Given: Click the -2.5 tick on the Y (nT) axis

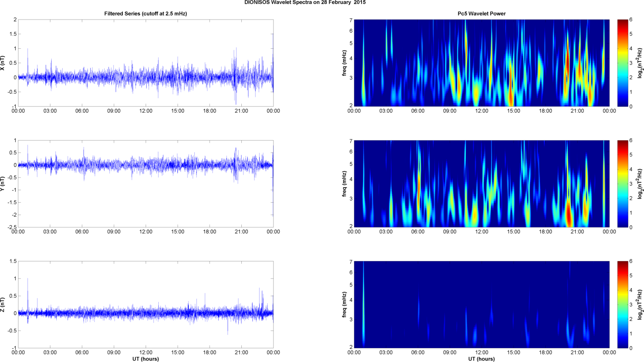Looking at the screenshot, I should tap(12, 227).
